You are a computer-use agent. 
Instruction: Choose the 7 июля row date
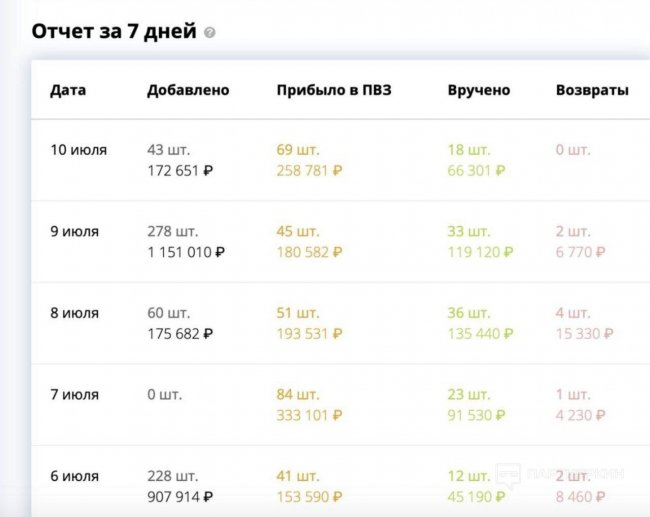click(x=75, y=395)
